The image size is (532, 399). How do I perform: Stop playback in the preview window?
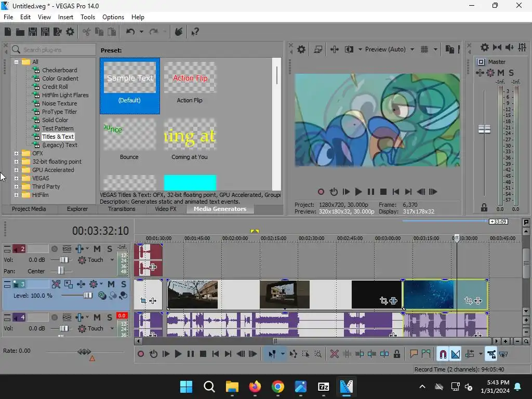coord(383,192)
